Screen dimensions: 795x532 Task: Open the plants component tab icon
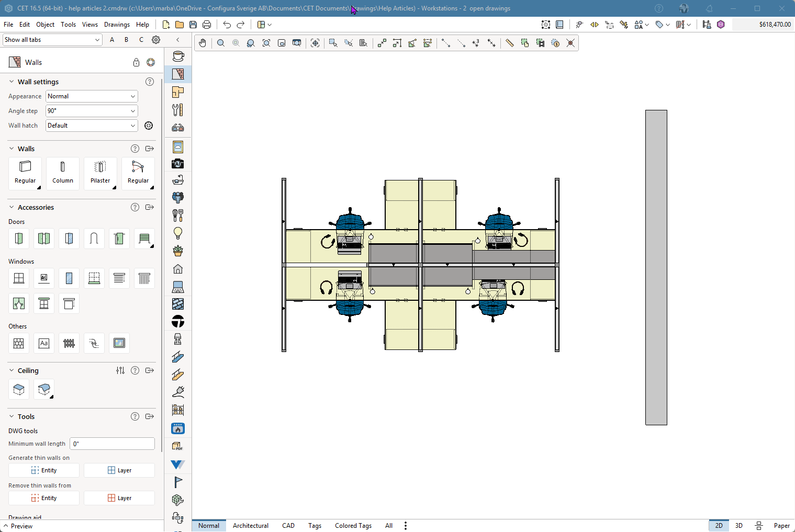[178, 251]
